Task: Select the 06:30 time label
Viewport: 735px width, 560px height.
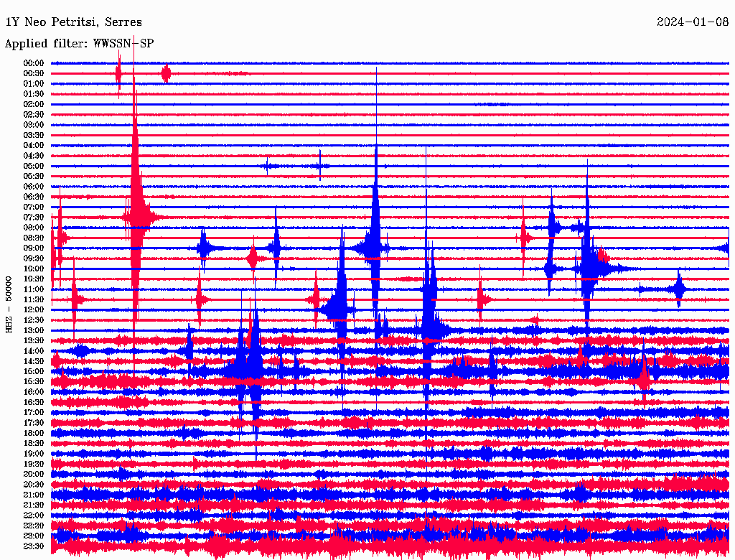Action: point(34,197)
